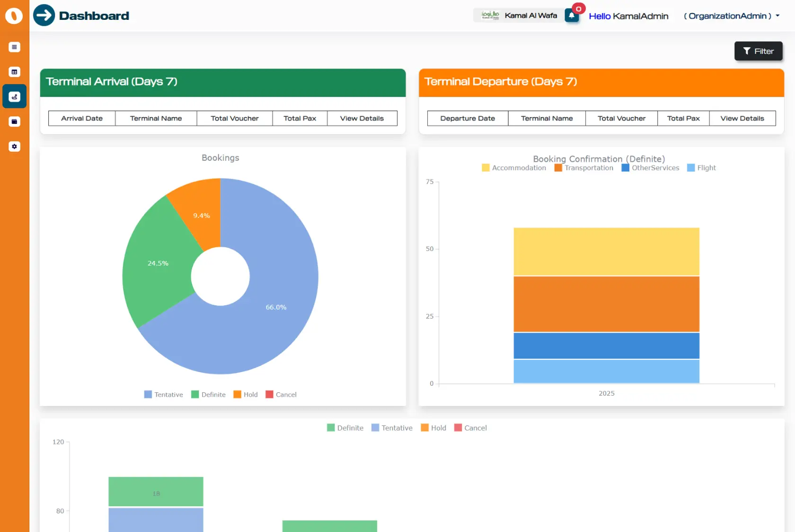The width and height of the screenshot is (795, 532).
Task: Hide Accommodation in the Booking Confirmation legend
Action: pyautogui.click(x=513, y=168)
